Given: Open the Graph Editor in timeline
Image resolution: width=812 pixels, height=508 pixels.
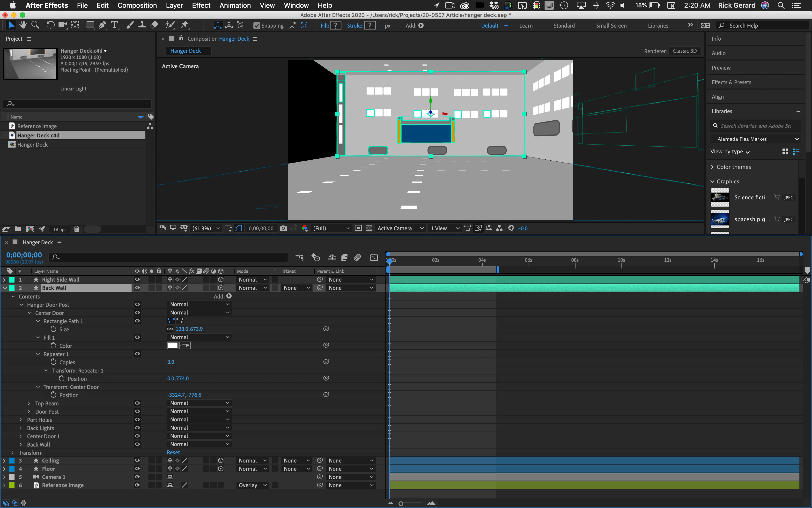Looking at the screenshot, I should tap(374, 257).
